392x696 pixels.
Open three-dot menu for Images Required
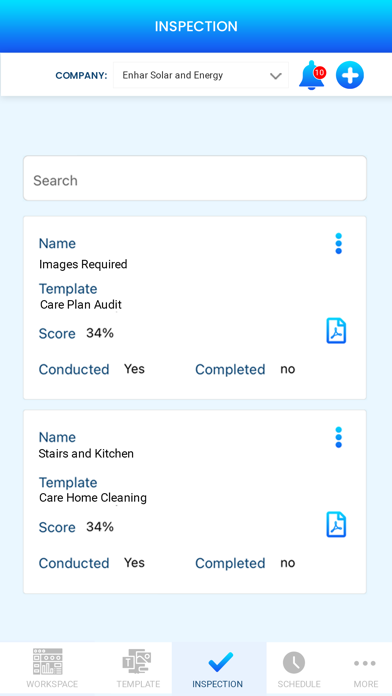click(x=339, y=244)
